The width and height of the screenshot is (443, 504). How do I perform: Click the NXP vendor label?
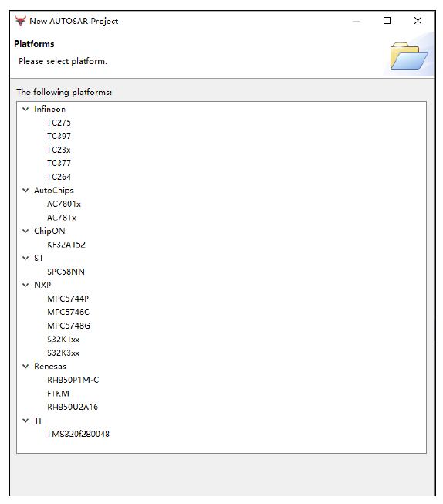(42, 285)
